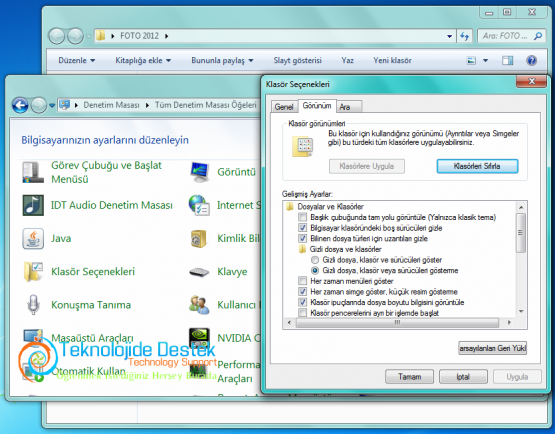The height and width of the screenshot is (434, 555).
Task: Open Kullanıcı accounts people icon
Action: pos(199,305)
